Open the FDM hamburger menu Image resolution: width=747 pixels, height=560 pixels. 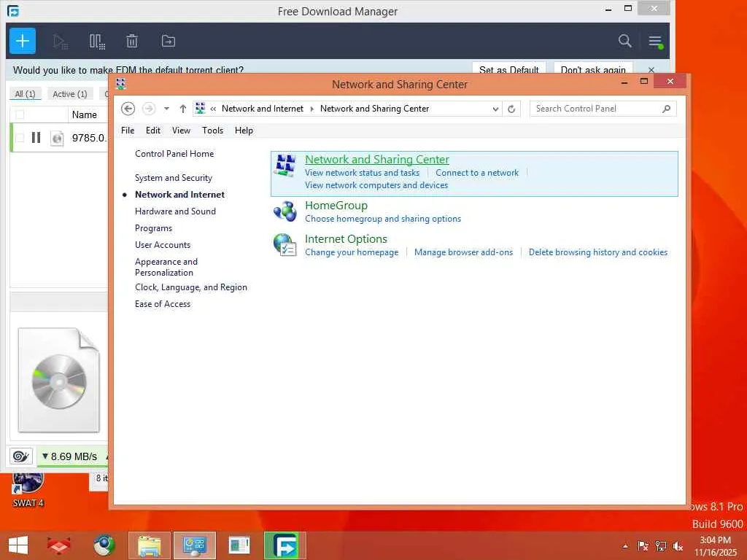[x=656, y=42]
